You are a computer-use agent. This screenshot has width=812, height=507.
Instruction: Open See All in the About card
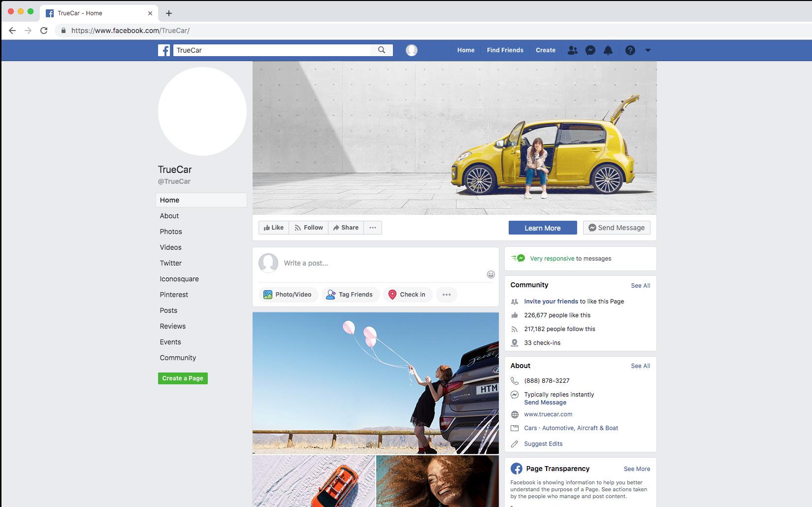tap(641, 366)
